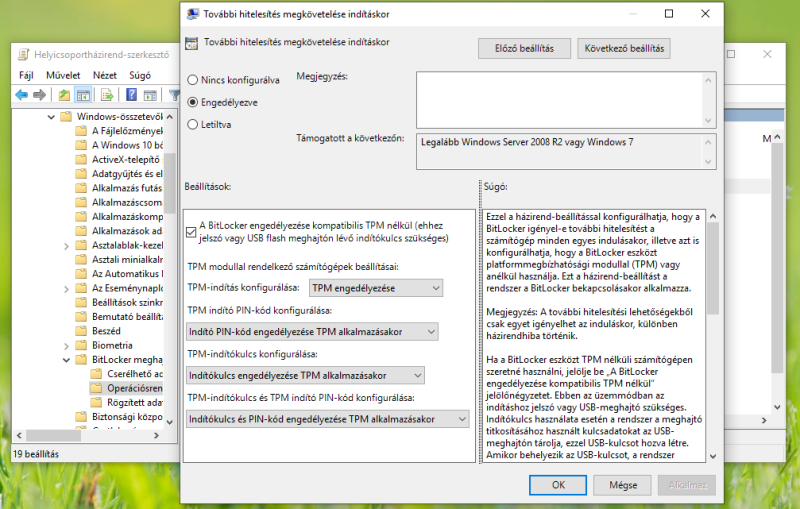Select the 'Beállítások szinkr' tree folder
This screenshot has width=800, height=509.
click(x=119, y=302)
